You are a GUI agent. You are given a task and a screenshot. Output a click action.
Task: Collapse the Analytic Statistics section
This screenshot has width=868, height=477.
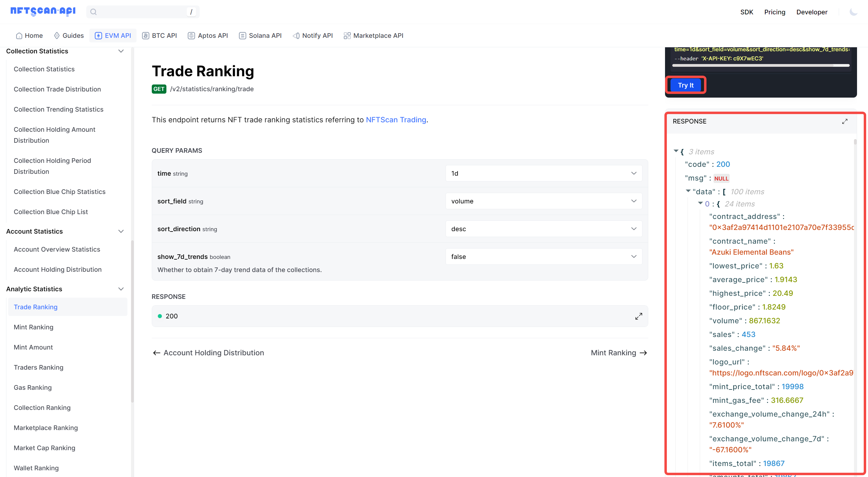pos(122,289)
